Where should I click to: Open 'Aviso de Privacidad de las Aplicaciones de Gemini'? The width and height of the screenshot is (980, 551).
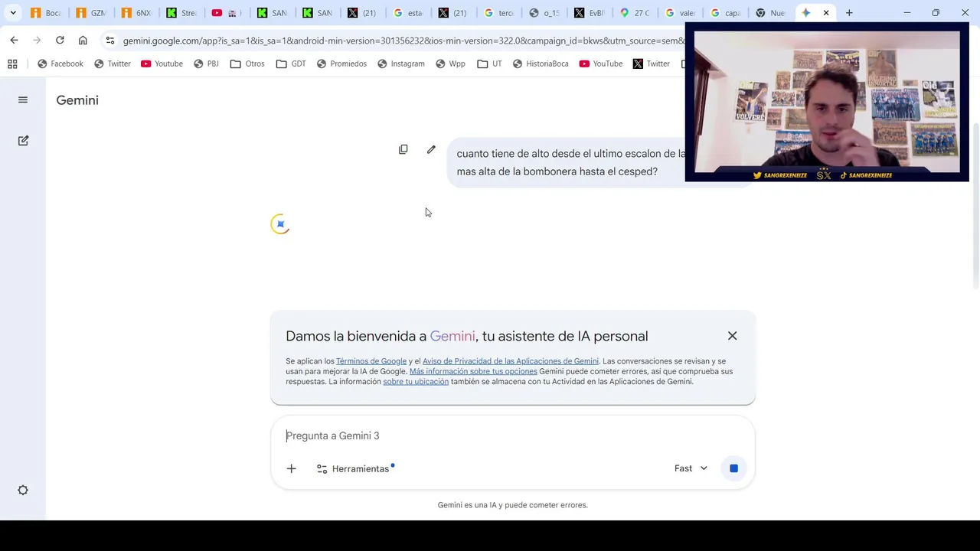511,361
